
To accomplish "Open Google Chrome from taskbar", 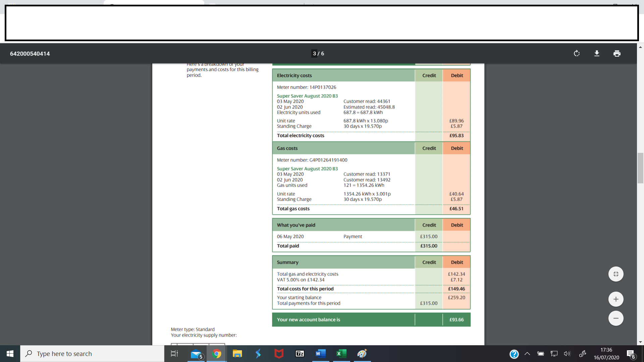I will click(x=217, y=354).
